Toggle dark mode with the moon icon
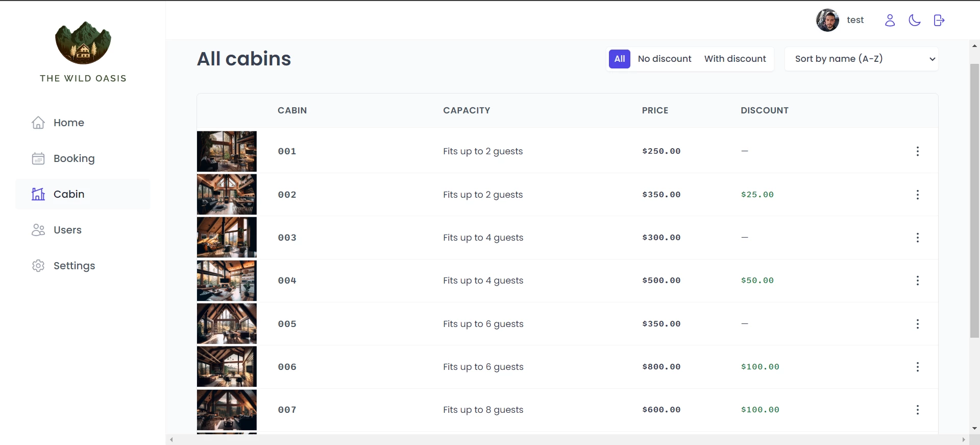Screen dimensions: 980x445 pyautogui.click(x=914, y=20)
